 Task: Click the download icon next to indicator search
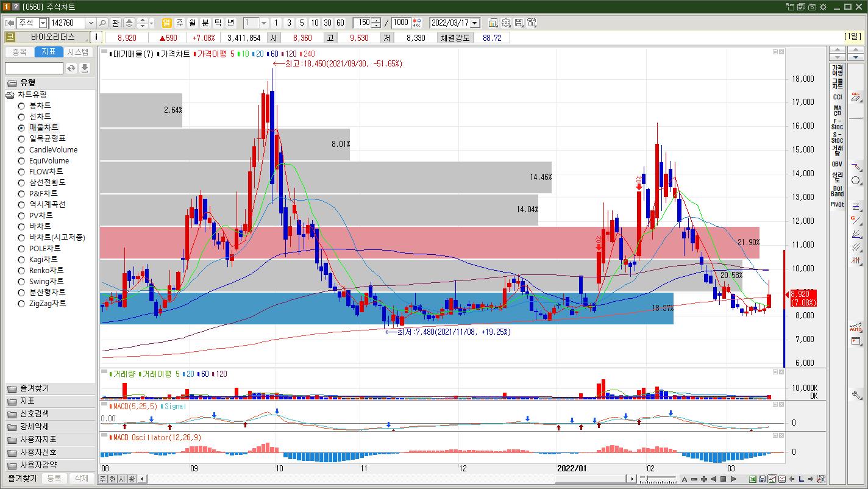coord(85,68)
